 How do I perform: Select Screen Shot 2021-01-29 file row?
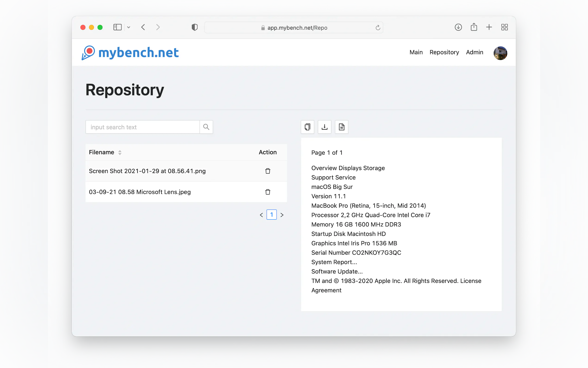[147, 171]
